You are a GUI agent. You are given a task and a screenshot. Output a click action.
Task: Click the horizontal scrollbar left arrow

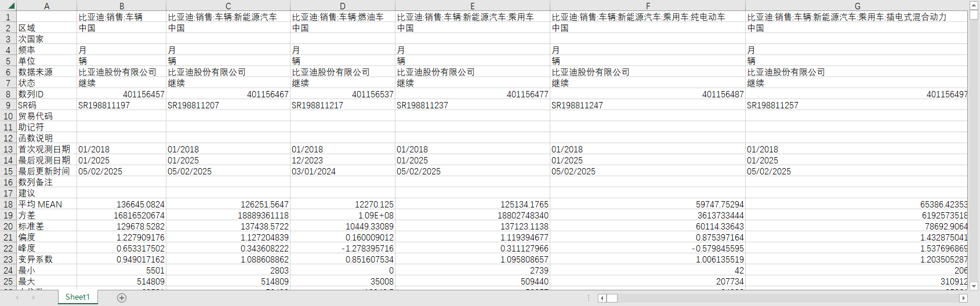[602, 298]
